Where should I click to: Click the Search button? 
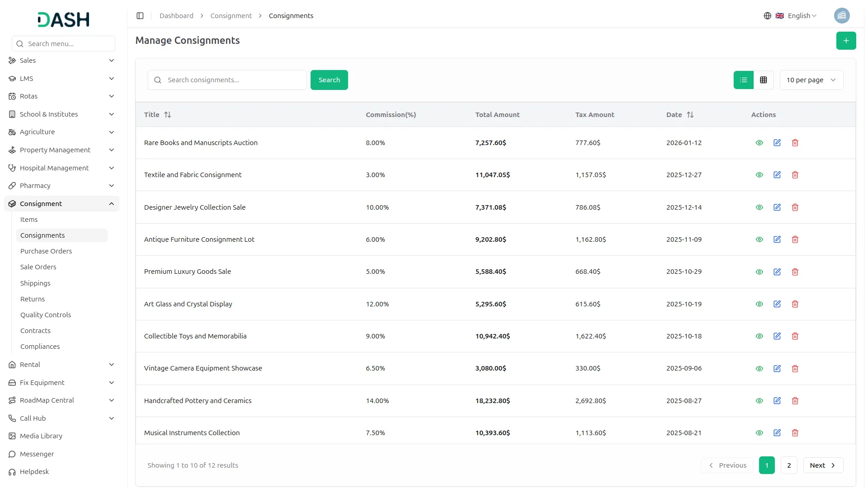click(329, 80)
